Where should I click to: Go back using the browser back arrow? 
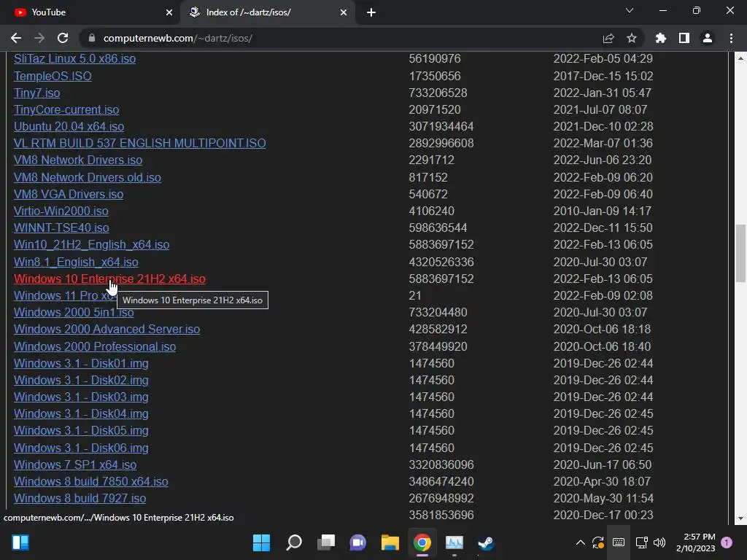point(16,38)
